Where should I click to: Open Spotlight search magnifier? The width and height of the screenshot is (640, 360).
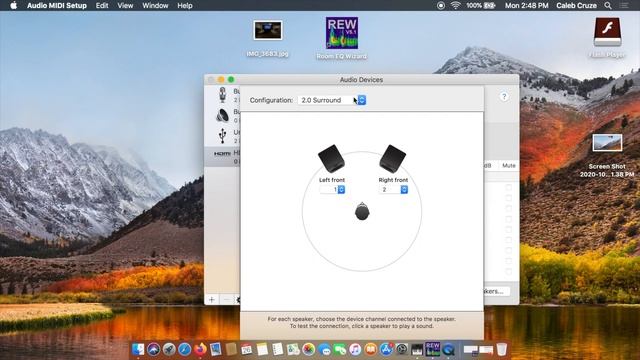[608, 6]
